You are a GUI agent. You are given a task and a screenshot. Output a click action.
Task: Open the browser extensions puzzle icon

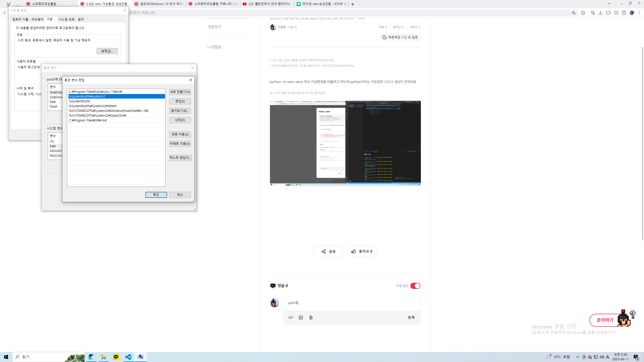point(583,13)
